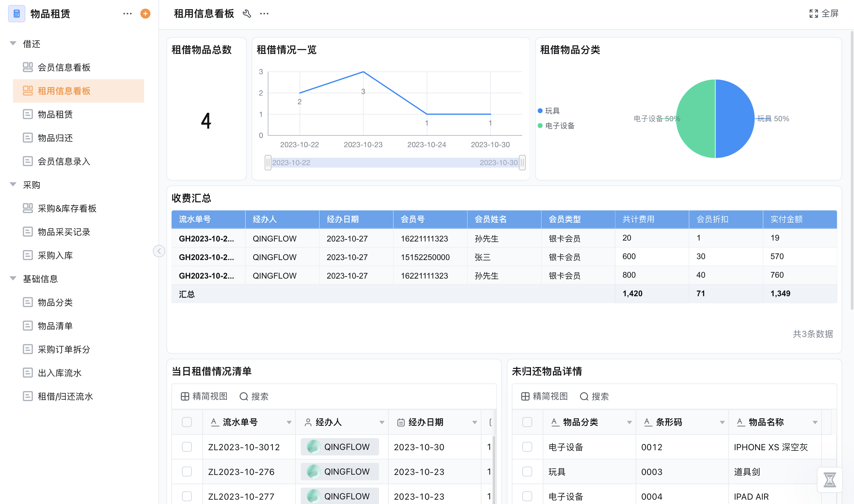The image size is (854, 504).
Task: Click the 玩具 blue pie slice
Action: [735, 118]
